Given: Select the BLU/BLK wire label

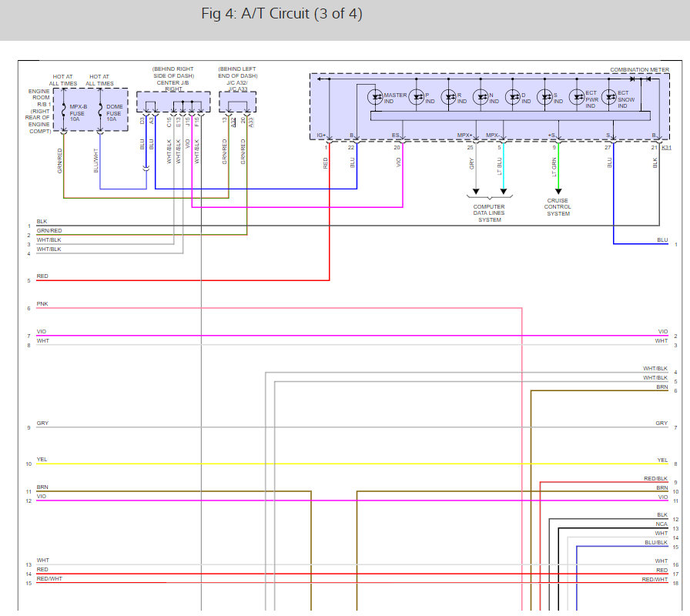Looking at the screenshot, I should tap(656, 543).
